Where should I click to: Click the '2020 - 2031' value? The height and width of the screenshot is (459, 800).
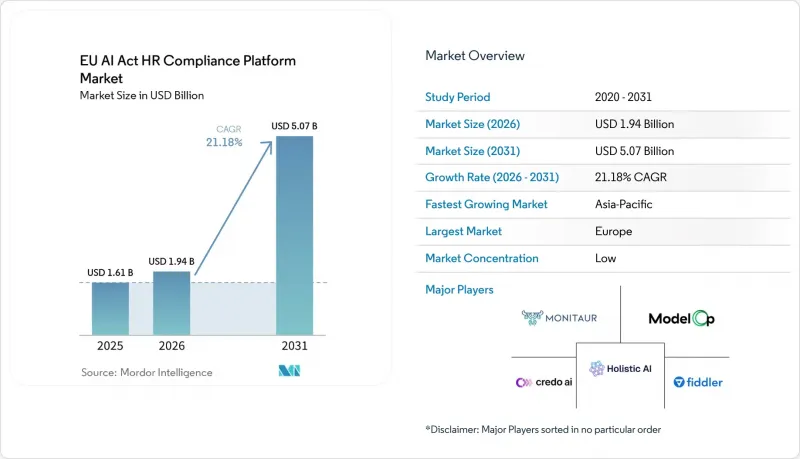click(x=623, y=97)
